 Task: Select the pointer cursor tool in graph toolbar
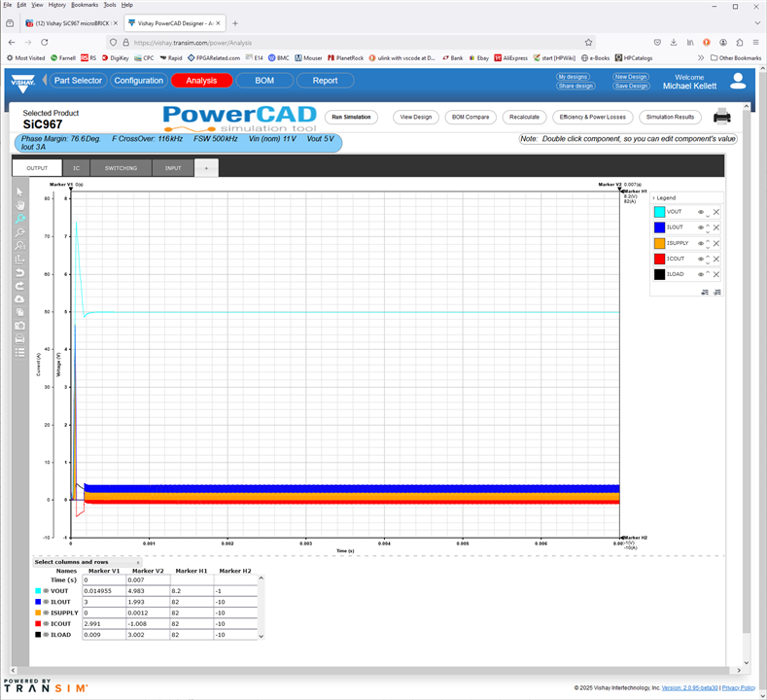point(19,192)
